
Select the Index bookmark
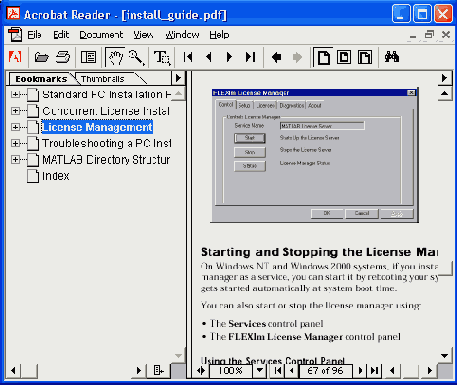click(x=56, y=176)
